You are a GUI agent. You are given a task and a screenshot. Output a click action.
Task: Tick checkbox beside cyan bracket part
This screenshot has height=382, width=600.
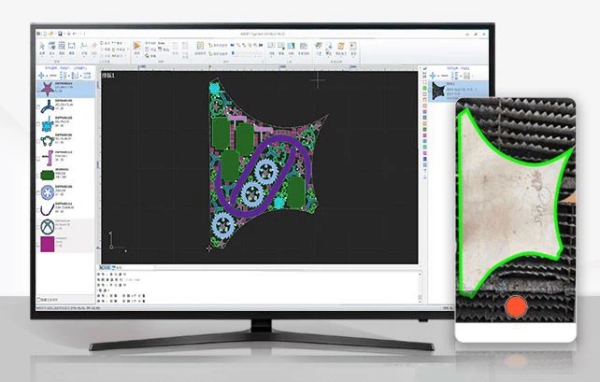tap(38, 124)
